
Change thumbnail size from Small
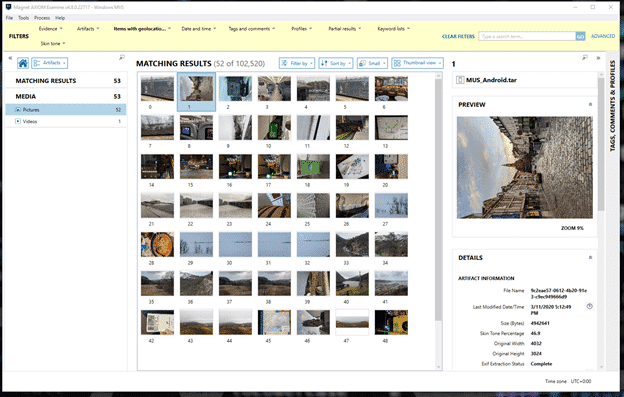[x=372, y=63]
